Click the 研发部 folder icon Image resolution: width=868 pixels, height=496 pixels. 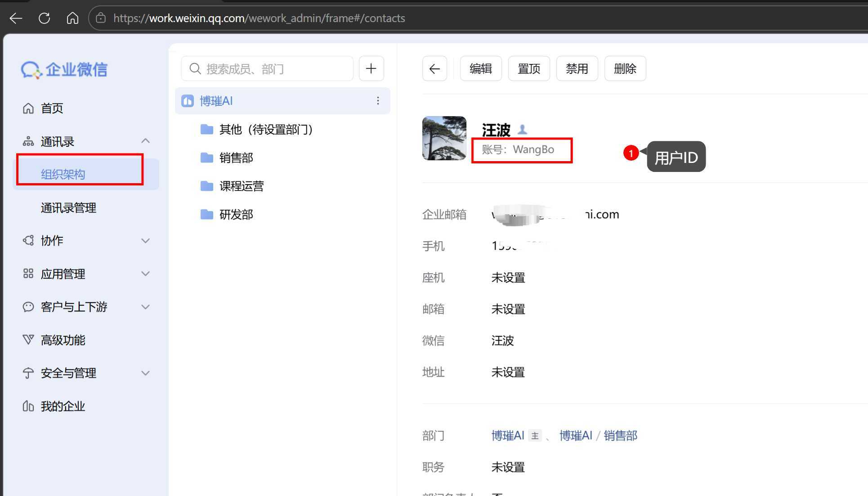point(206,214)
